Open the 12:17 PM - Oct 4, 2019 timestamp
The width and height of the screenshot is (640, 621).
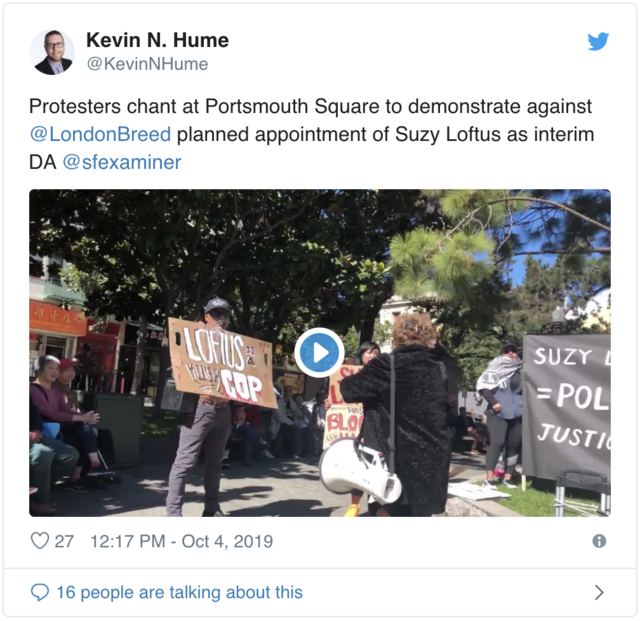tap(181, 541)
